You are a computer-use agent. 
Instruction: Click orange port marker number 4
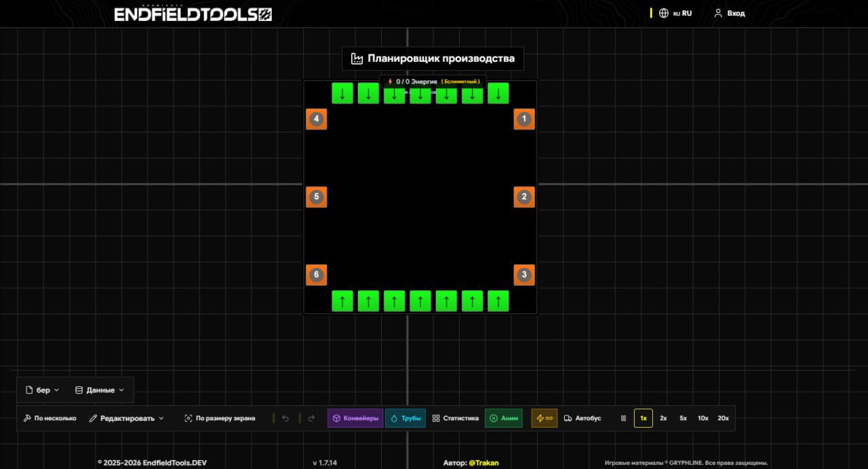tap(316, 119)
